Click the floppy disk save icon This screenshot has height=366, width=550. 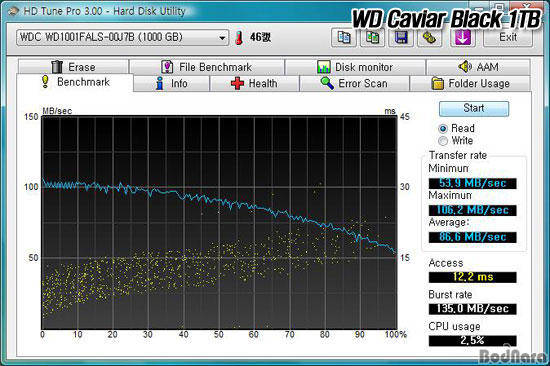tap(401, 37)
